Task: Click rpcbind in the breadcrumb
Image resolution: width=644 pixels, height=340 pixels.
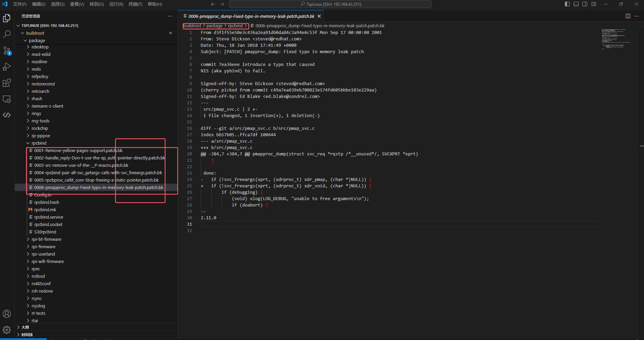Action: (x=235, y=26)
